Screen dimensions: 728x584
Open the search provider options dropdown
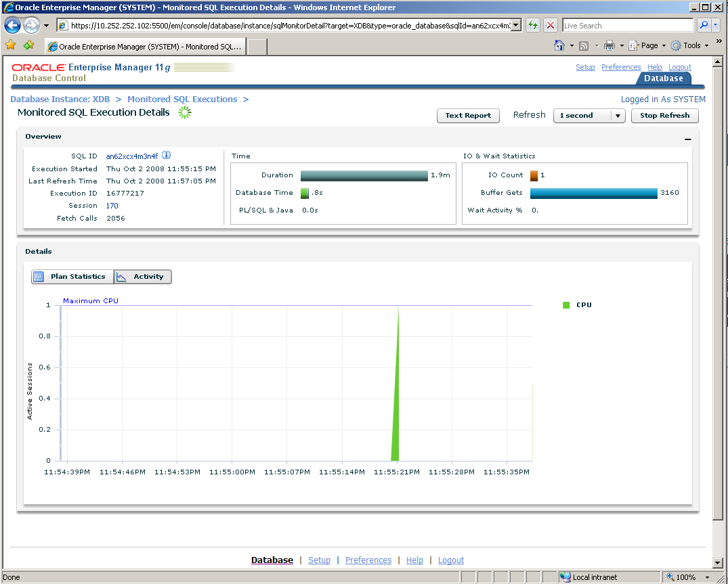pos(715,25)
